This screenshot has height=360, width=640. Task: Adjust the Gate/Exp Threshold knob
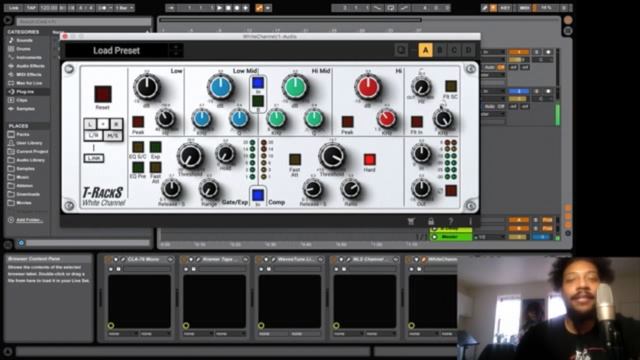click(190, 156)
